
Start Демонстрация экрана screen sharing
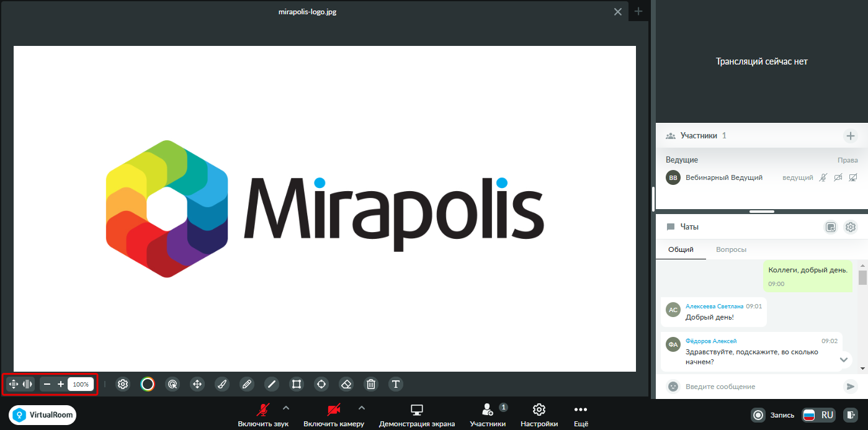417,415
